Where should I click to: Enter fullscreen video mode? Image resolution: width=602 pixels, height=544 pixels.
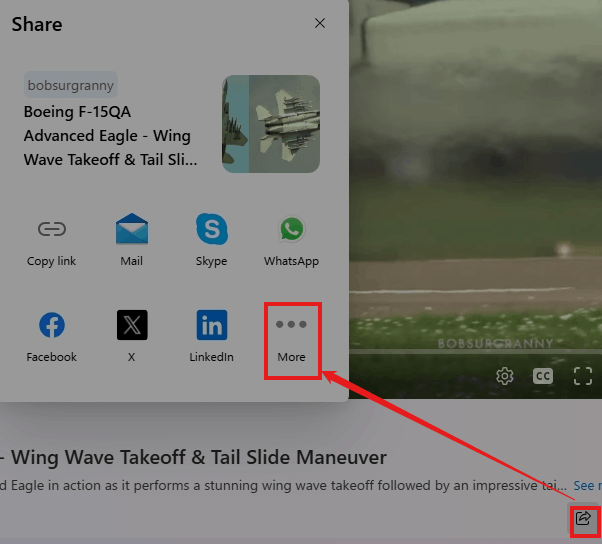tap(582, 376)
